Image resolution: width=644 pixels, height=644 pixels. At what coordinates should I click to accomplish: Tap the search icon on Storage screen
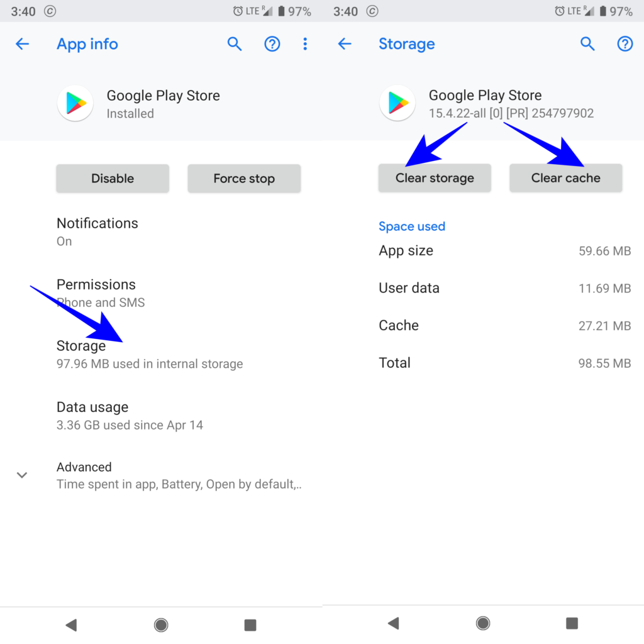pos(587,43)
